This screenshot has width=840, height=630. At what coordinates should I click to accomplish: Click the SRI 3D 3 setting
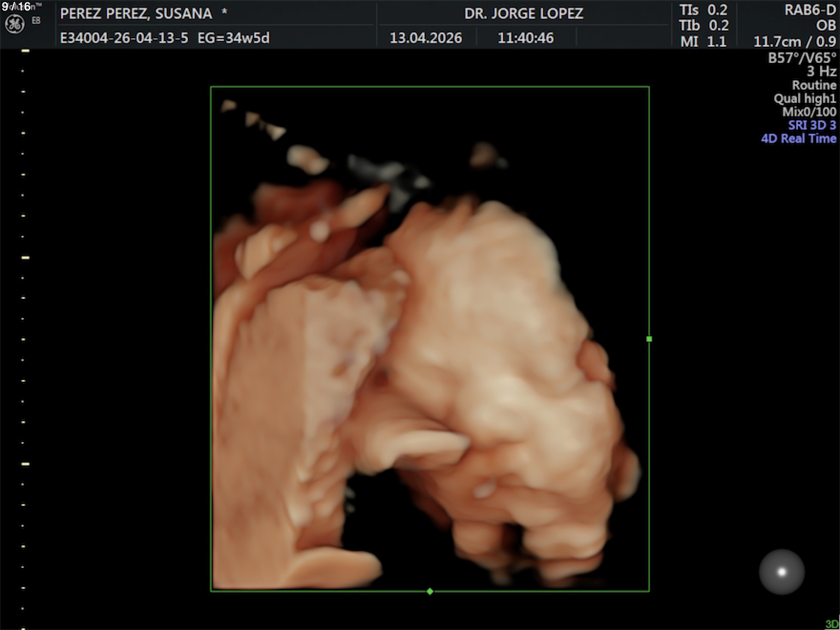[x=812, y=125]
